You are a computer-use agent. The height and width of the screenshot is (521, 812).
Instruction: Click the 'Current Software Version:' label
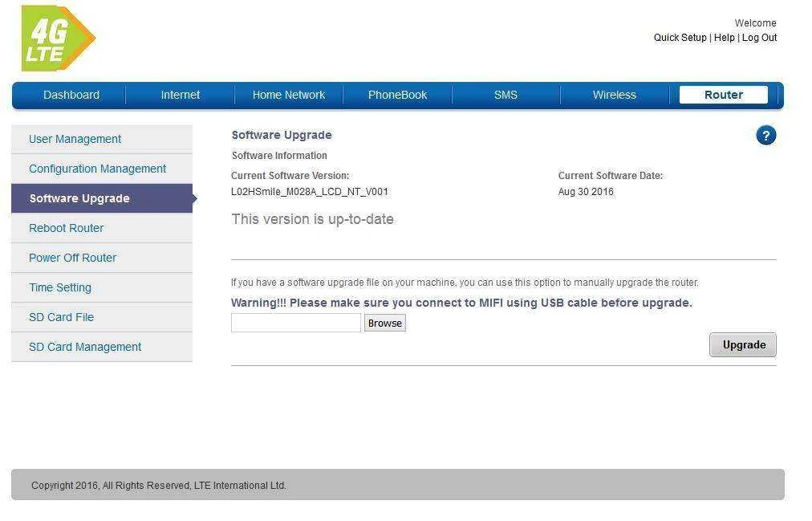[290, 176]
